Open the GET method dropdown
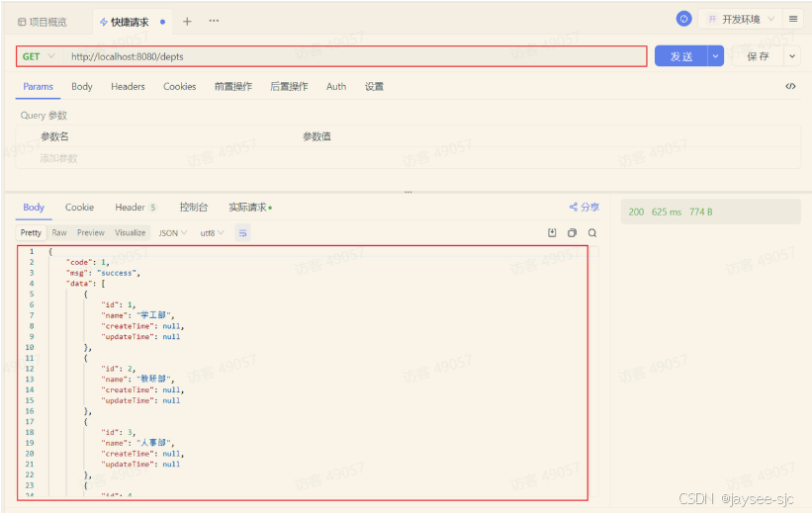This screenshot has width=812, height=514. (x=39, y=56)
